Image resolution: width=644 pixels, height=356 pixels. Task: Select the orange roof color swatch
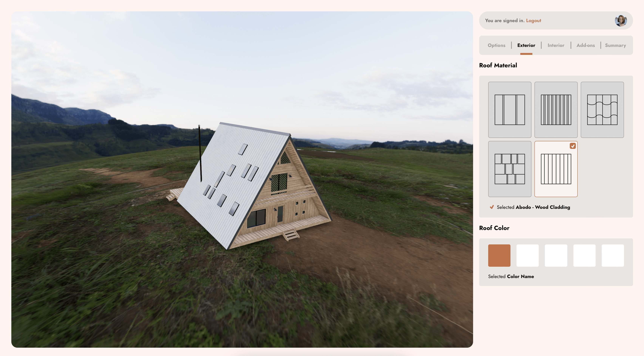point(499,255)
